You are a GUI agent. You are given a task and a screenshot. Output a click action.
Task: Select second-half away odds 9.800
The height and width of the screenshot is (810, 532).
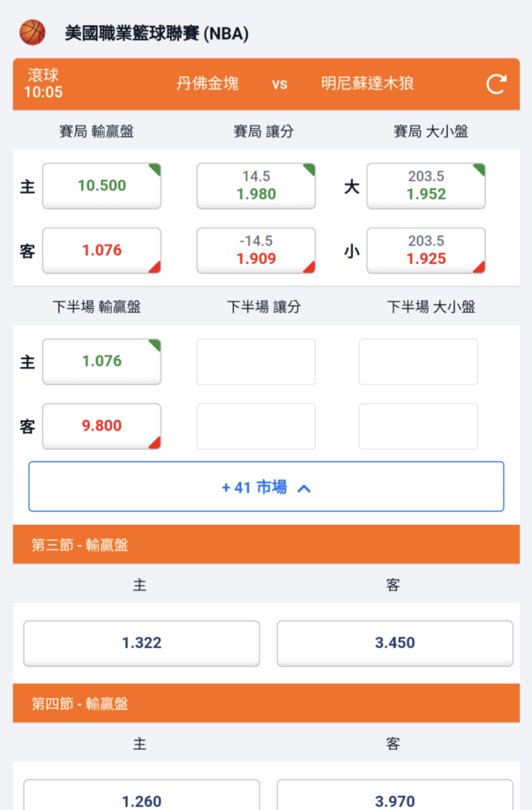coord(102,426)
